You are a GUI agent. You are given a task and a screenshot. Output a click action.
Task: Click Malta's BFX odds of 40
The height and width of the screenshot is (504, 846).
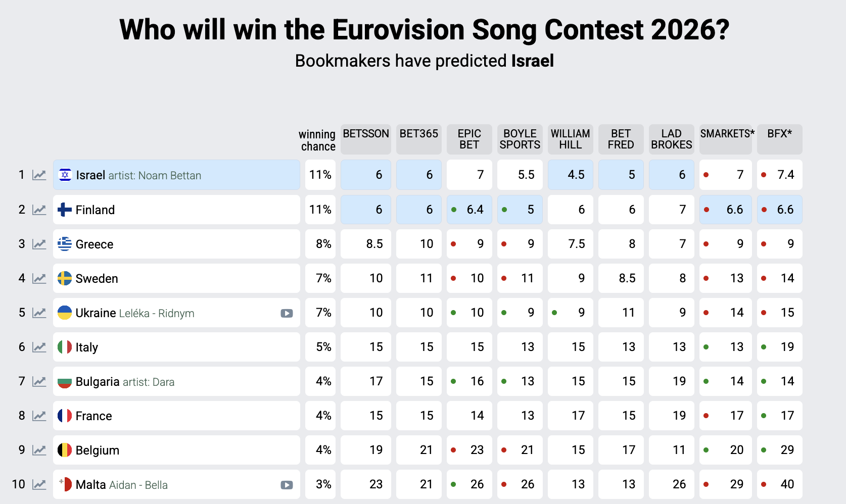click(780, 484)
